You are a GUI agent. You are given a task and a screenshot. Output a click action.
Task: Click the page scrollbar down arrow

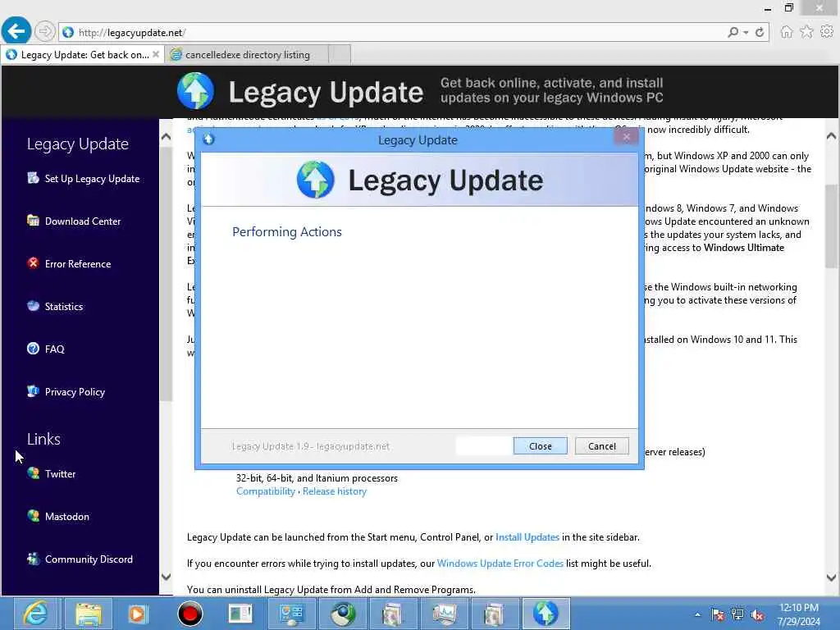(831, 577)
